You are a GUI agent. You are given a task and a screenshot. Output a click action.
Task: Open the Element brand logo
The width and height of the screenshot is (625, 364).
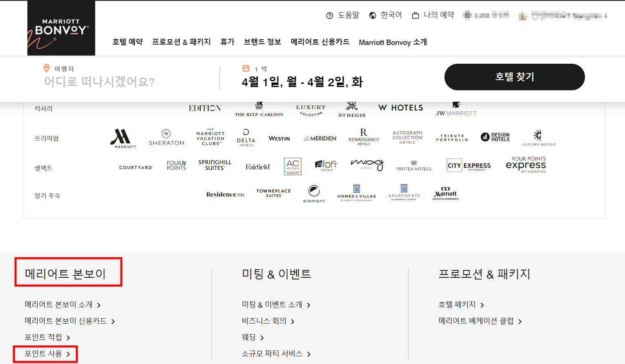314,194
